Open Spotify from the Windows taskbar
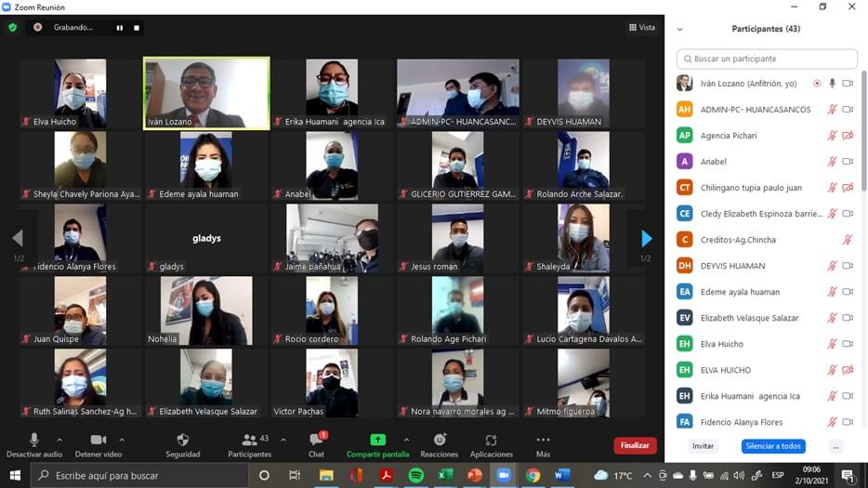 pyautogui.click(x=415, y=475)
